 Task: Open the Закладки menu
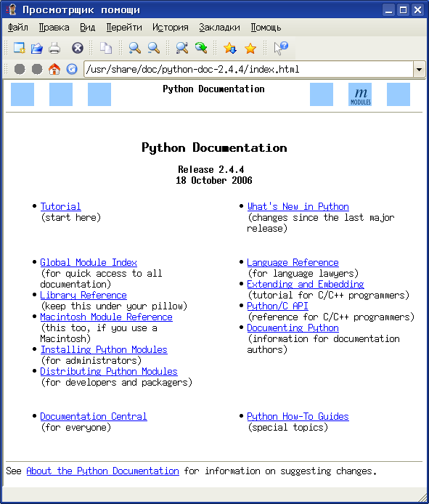[219, 28]
